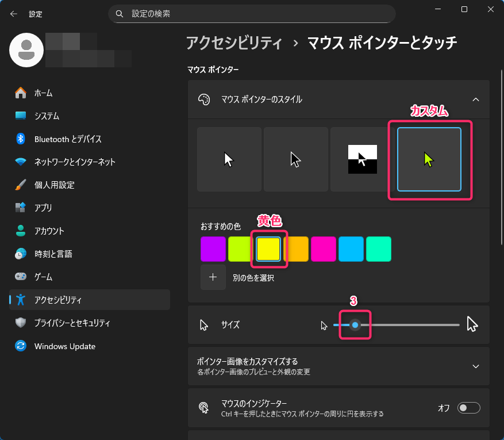This screenshot has width=504, height=440.
Task: Select the inverted pointer style option
Action: (x=363, y=159)
